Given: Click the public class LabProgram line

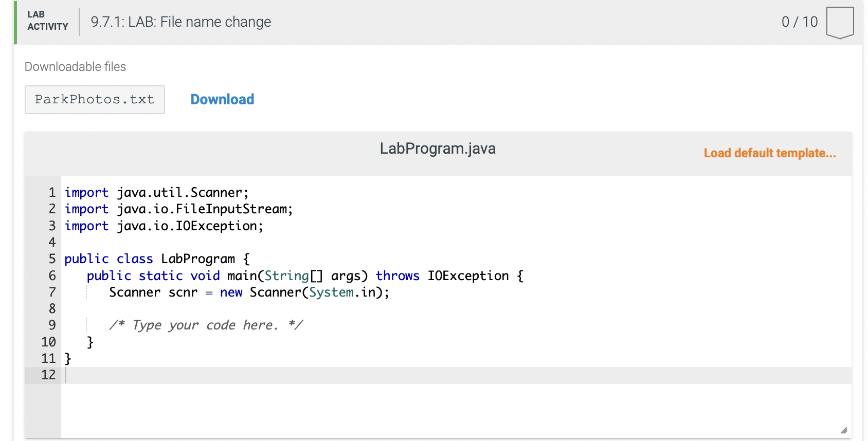Looking at the screenshot, I should [157, 259].
